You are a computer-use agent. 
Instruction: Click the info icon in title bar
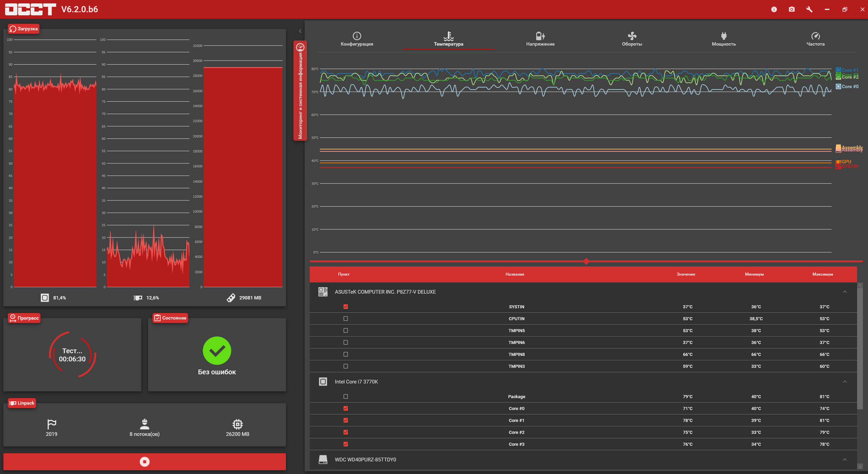[x=774, y=9]
